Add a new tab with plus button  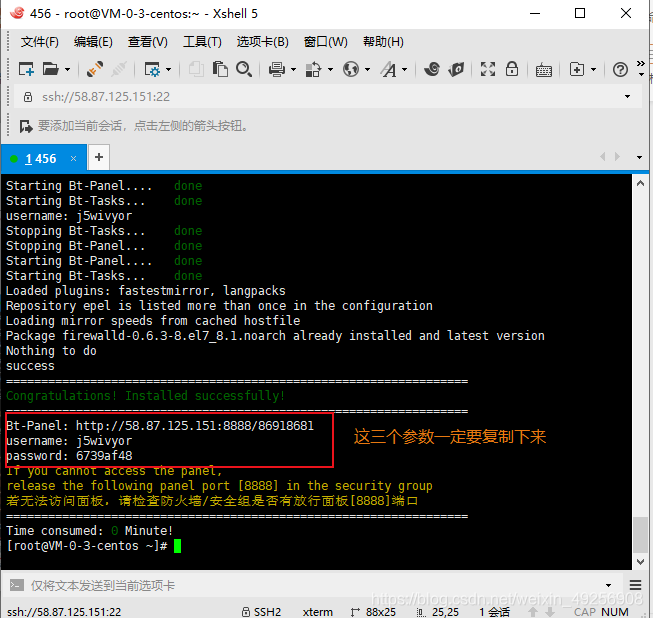99,157
